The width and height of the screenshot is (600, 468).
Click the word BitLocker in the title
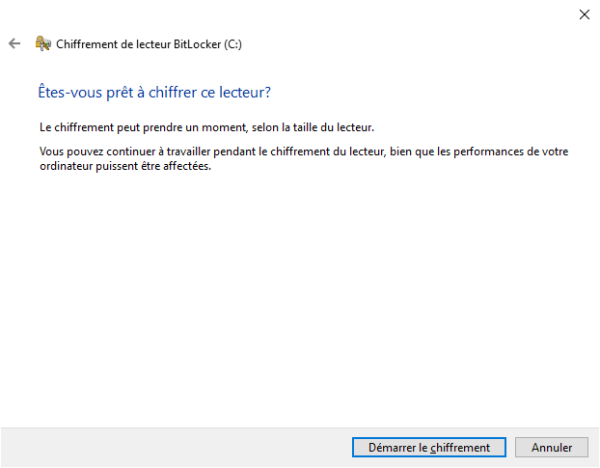pyautogui.click(x=197, y=44)
